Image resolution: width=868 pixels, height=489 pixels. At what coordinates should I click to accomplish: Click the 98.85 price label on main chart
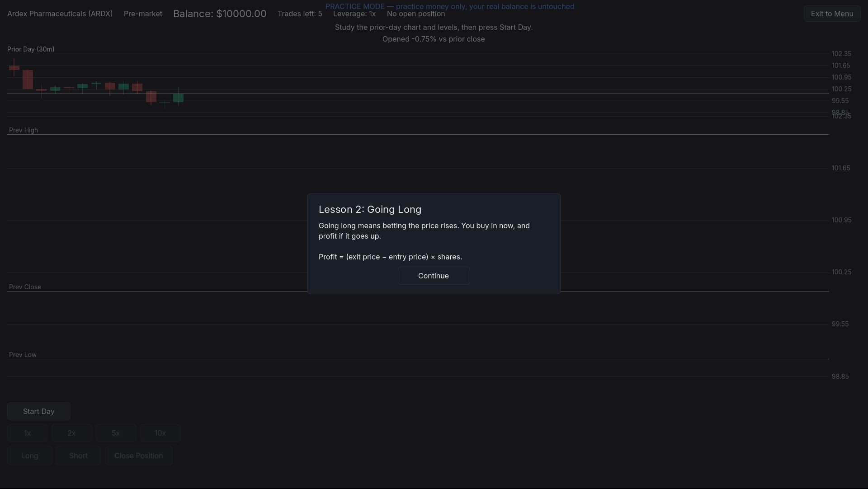click(x=840, y=376)
